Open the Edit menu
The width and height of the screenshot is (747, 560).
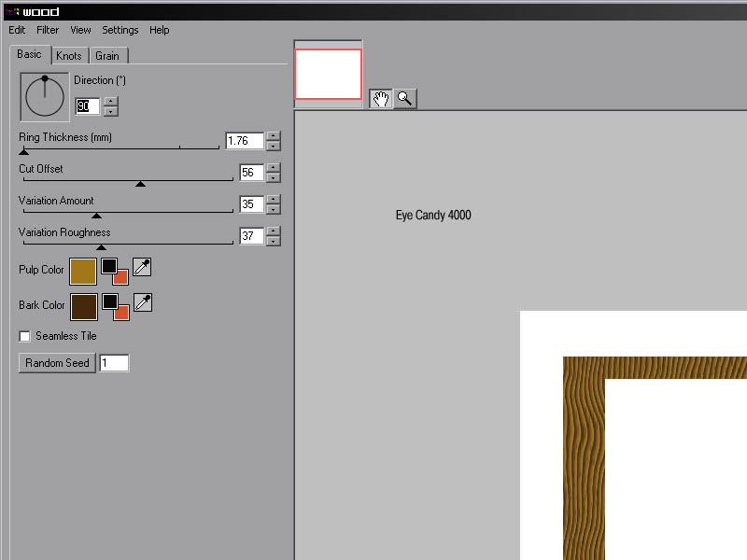(x=17, y=30)
